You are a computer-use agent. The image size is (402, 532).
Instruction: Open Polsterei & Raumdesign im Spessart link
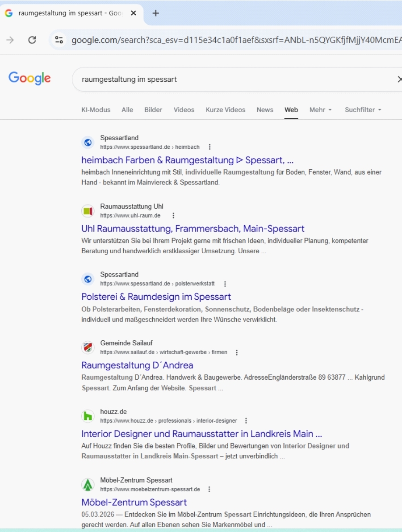click(x=156, y=297)
